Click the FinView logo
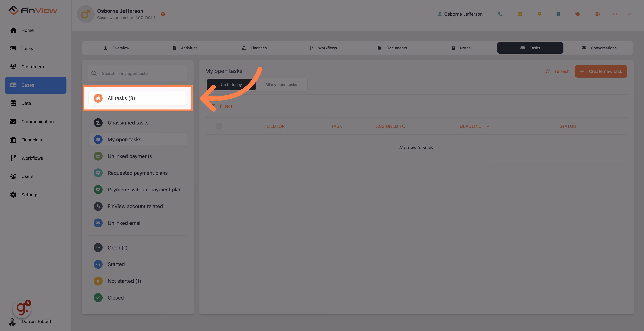The image size is (644, 331). click(33, 10)
